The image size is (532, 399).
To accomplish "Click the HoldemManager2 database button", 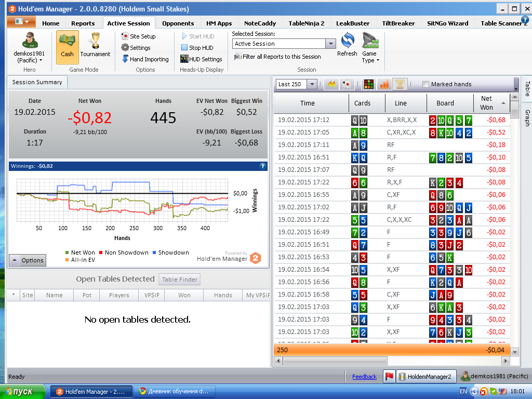I will click(x=426, y=376).
